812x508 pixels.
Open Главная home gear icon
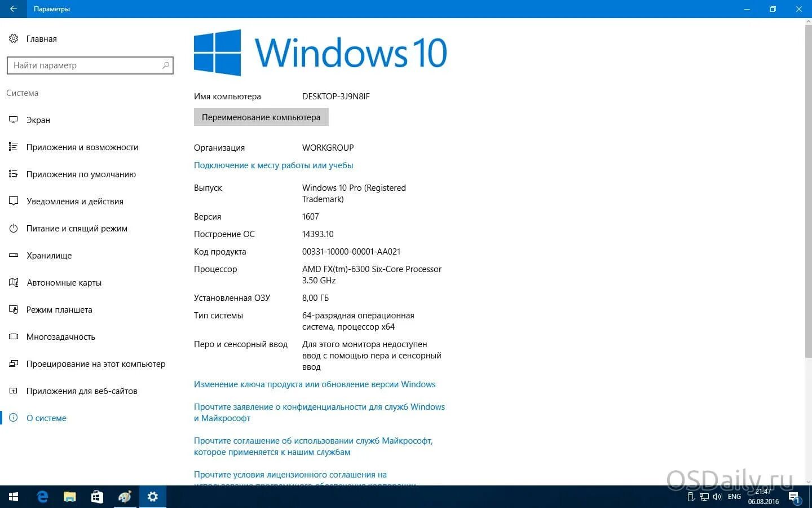14,38
